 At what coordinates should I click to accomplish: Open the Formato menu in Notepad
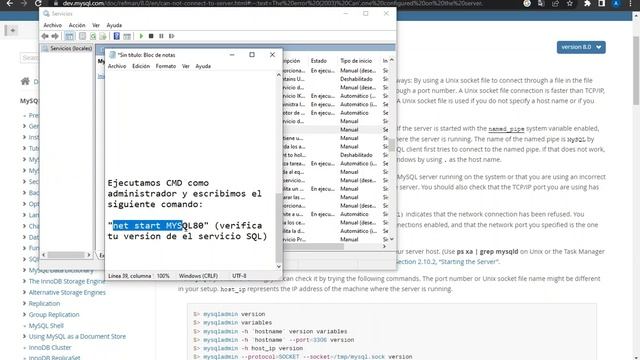click(166, 66)
